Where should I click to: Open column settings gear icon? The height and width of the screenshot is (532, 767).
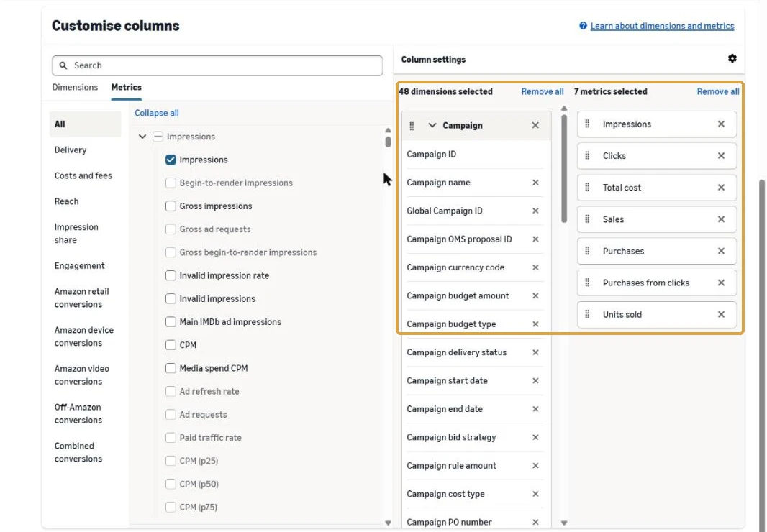[732, 59]
